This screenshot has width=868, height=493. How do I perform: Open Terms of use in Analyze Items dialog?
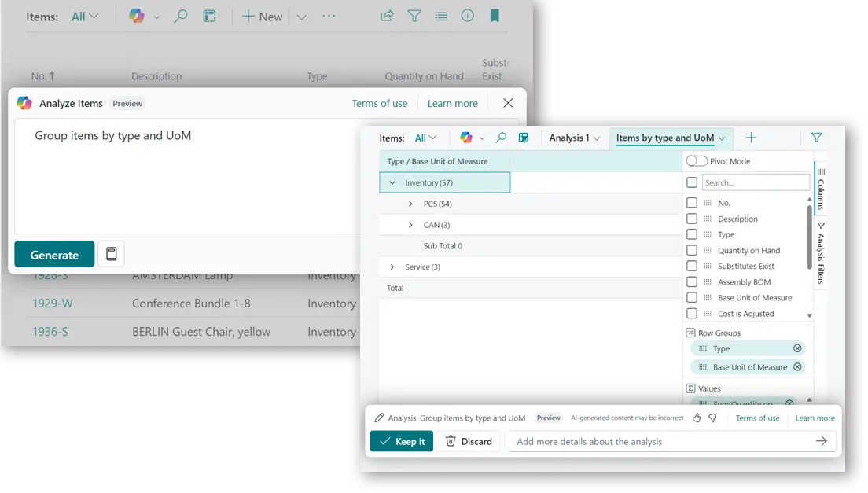pyautogui.click(x=379, y=104)
